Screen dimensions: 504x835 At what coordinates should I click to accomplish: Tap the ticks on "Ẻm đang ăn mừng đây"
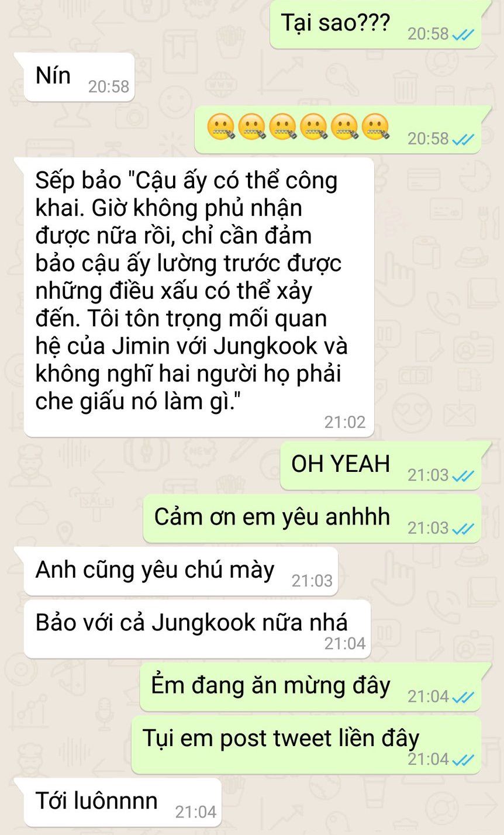[x=462, y=698]
